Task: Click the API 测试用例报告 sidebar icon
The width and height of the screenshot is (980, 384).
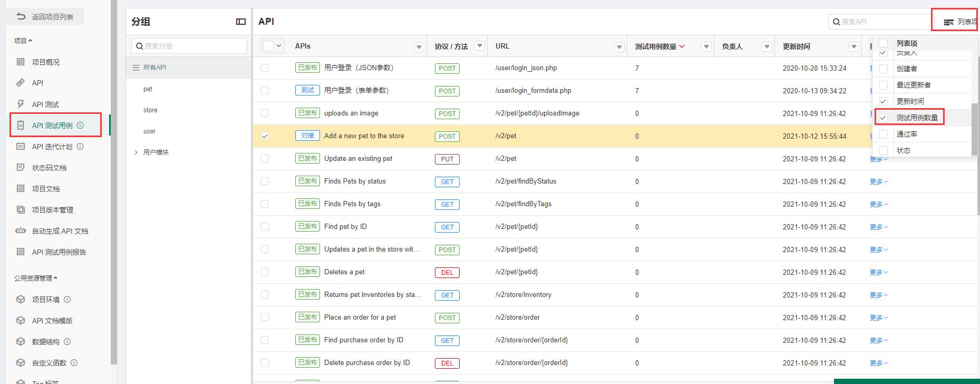Action: tap(21, 252)
